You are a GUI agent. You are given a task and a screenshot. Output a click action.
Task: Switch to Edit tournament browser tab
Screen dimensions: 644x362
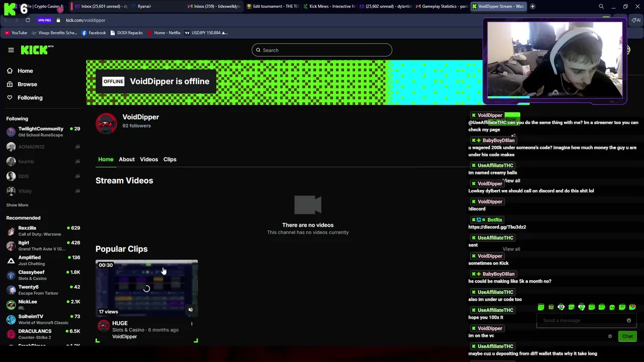[272, 7]
